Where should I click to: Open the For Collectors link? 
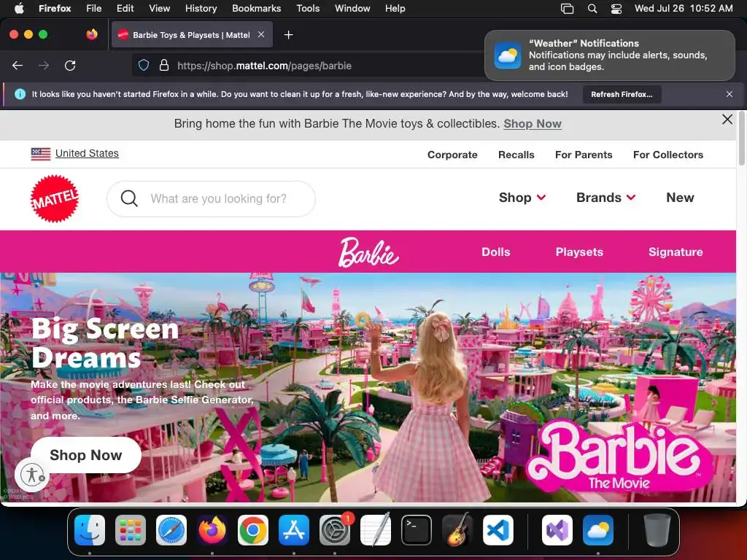point(668,155)
